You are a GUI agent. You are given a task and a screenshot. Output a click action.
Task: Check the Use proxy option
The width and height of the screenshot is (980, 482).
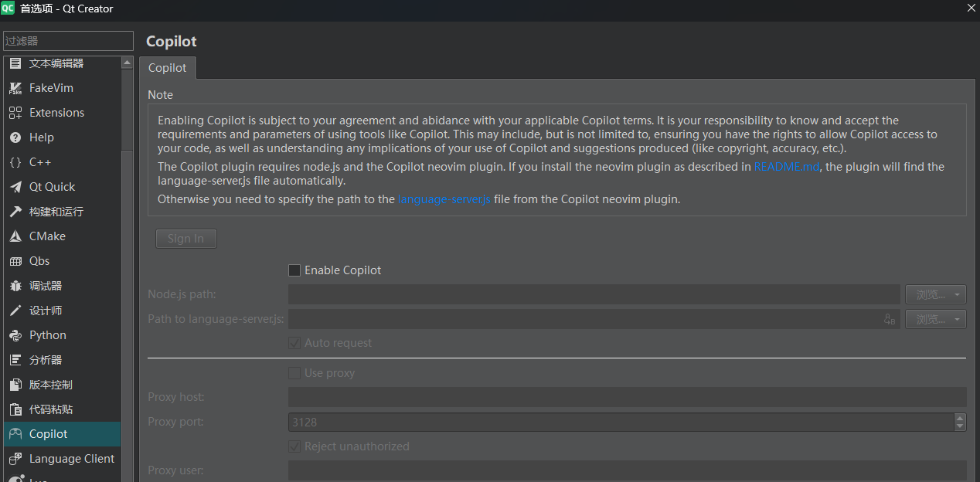click(x=294, y=373)
